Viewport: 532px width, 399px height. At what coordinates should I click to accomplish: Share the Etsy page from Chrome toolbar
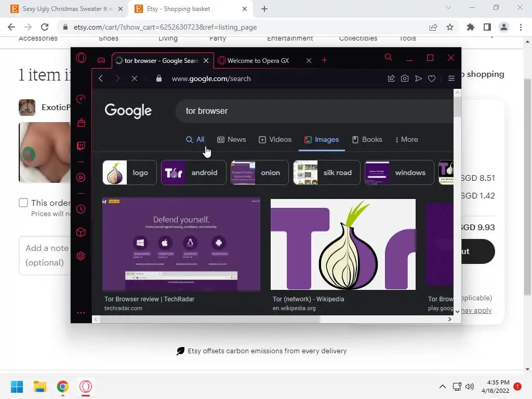[433, 27]
